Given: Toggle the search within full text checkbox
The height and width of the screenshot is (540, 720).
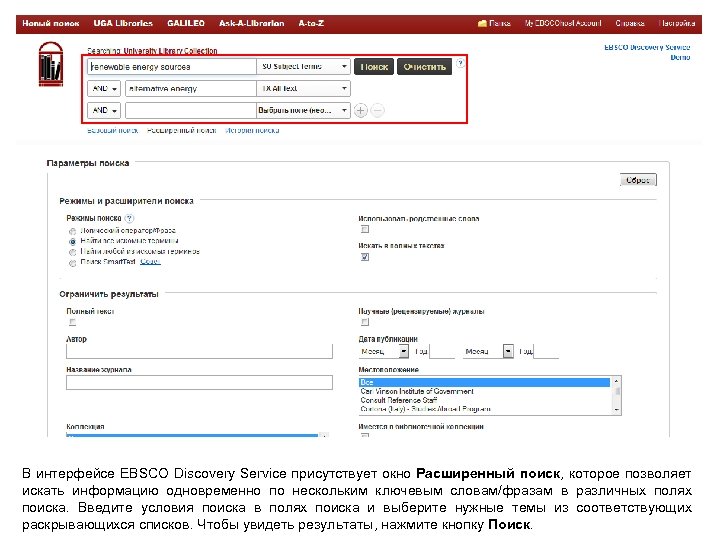Looking at the screenshot, I should [365, 257].
